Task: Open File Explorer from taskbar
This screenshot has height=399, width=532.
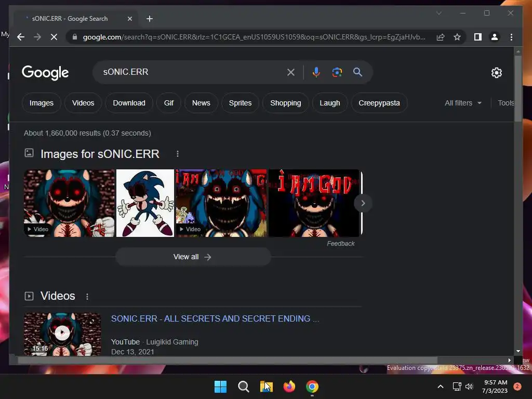Action: (267, 387)
